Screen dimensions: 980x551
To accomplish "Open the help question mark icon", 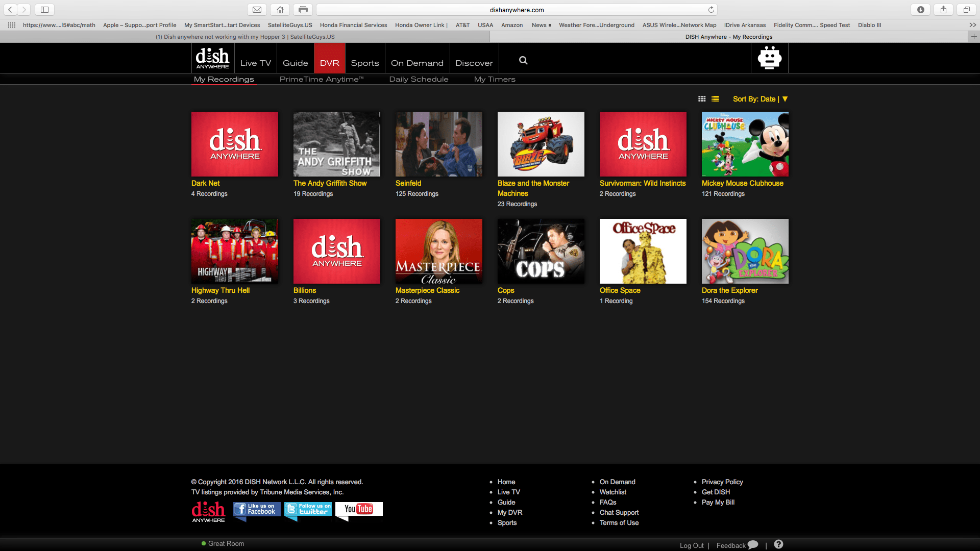I will (x=778, y=544).
